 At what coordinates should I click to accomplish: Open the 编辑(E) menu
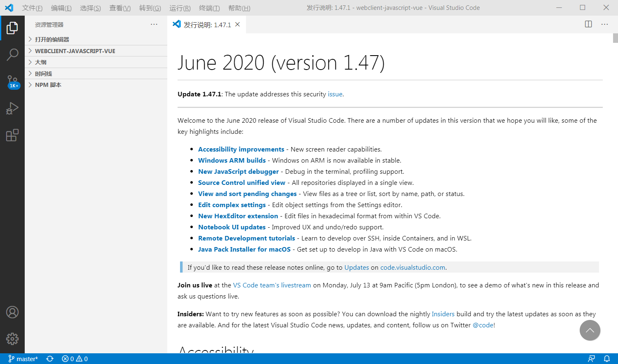(61, 8)
